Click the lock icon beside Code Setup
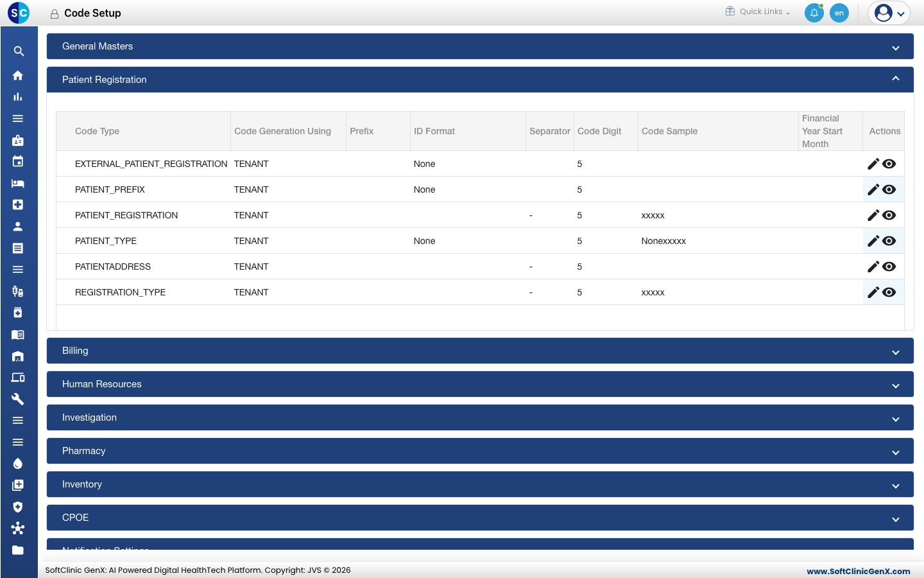This screenshot has height=578, width=924. point(55,13)
